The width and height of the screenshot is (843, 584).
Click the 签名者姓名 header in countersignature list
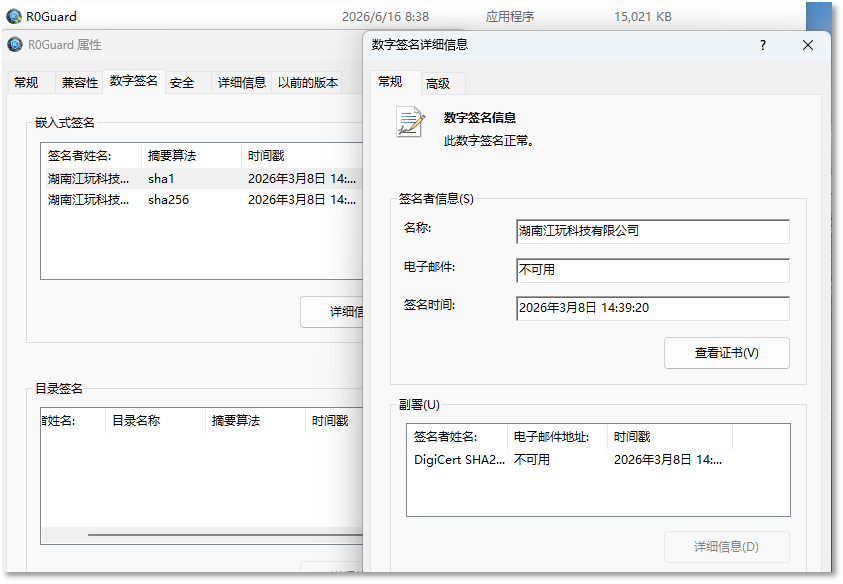click(457, 437)
